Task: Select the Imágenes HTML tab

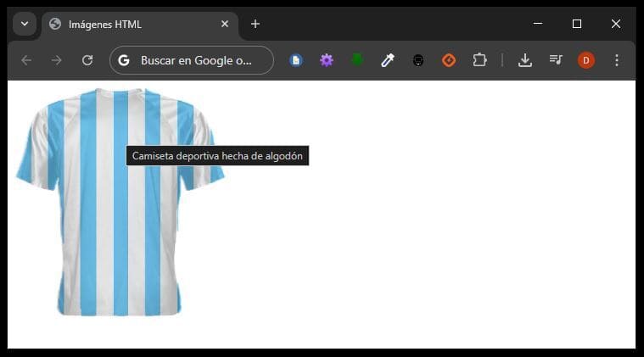Action: click(x=140, y=25)
